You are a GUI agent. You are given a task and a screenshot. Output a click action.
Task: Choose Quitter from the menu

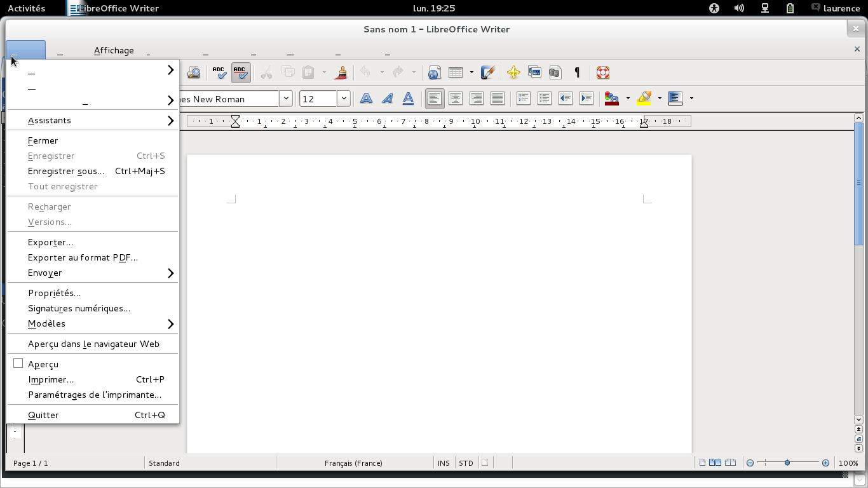coord(93,415)
